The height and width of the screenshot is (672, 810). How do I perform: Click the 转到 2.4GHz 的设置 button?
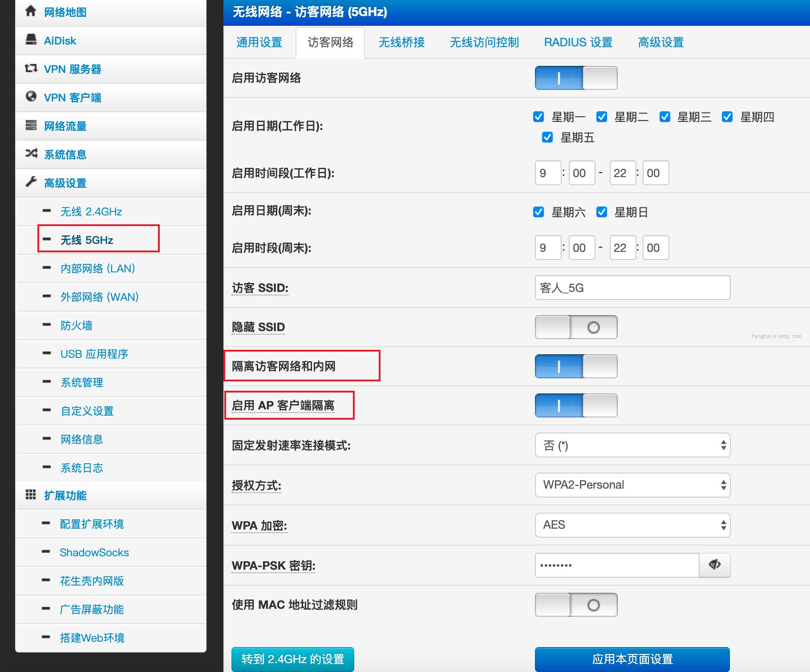[x=293, y=659]
